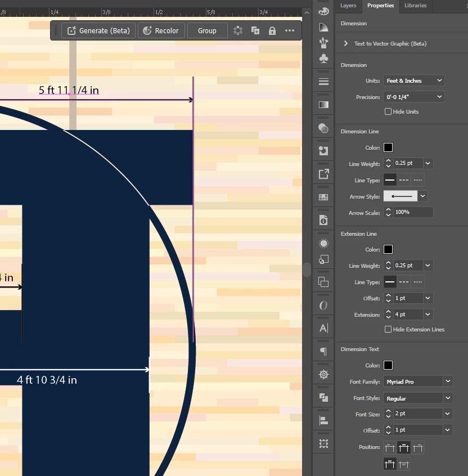The width and height of the screenshot is (468, 476).
Task: Click the lock icon in contextual task bar
Action: point(272,30)
